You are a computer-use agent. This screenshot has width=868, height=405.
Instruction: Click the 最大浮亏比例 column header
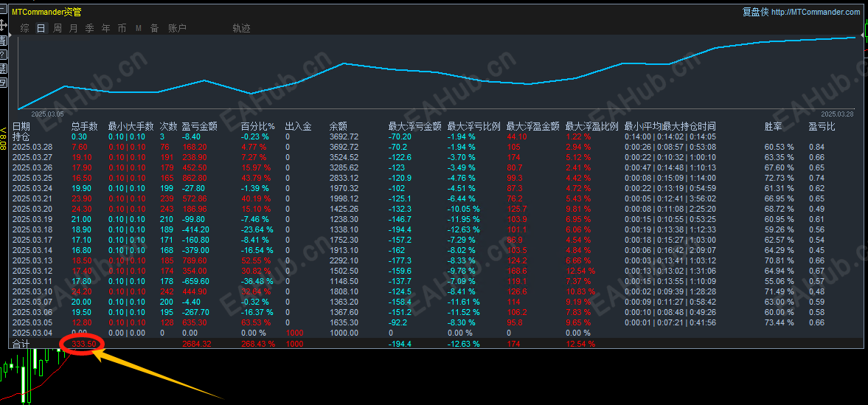[474, 127]
